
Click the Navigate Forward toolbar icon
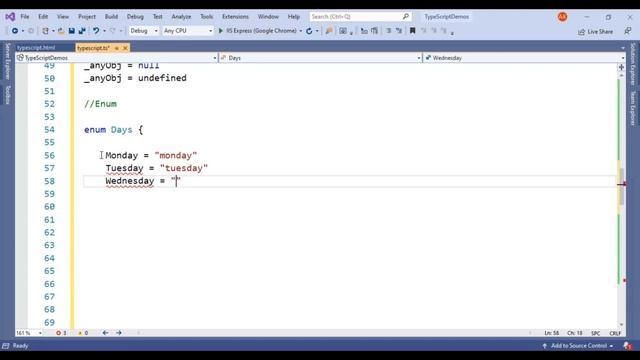pos(31,31)
